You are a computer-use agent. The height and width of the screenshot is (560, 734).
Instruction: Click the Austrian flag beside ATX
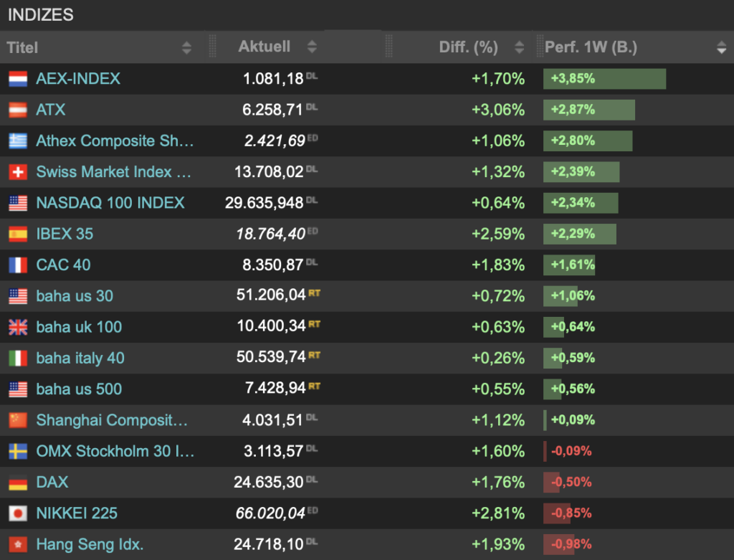point(18,110)
